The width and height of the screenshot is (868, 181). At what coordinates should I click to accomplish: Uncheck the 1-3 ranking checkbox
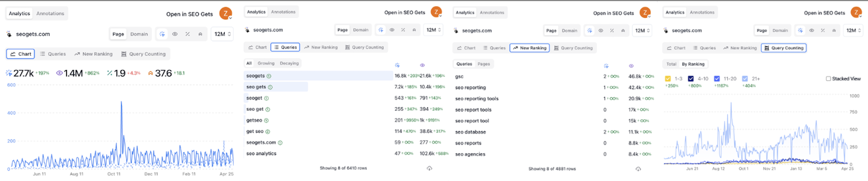pos(668,79)
